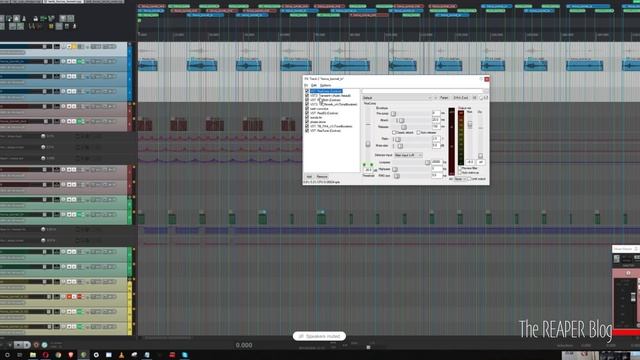Screen dimensions: 640x360
Task: Disable the ReaComp plugin checkbox in FX list
Action: [307, 91]
